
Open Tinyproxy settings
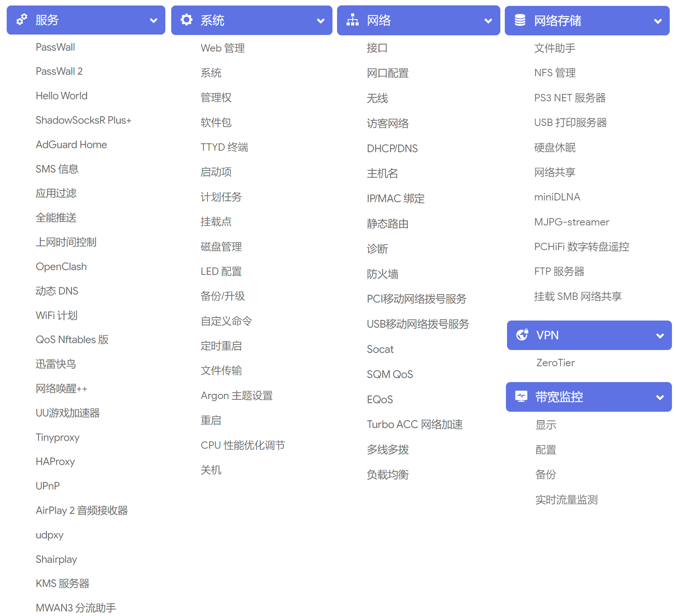pyautogui.click(x=57, y=437)
